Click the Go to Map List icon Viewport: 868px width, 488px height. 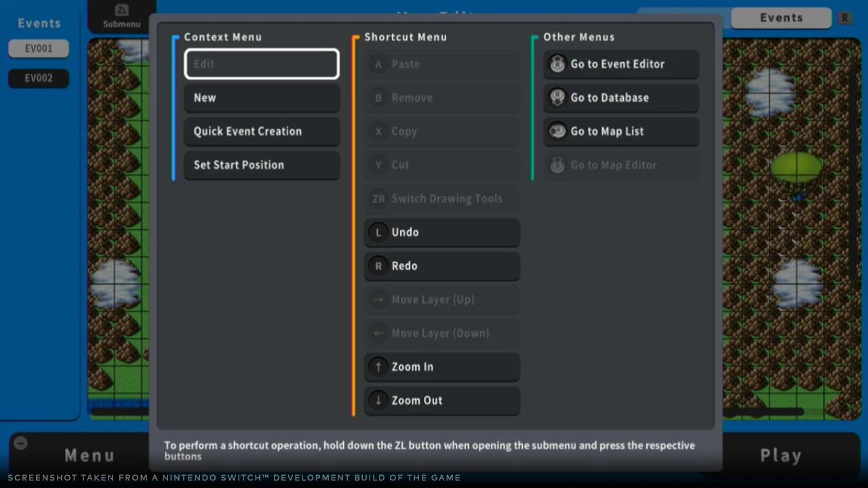(x=557, y=131)
